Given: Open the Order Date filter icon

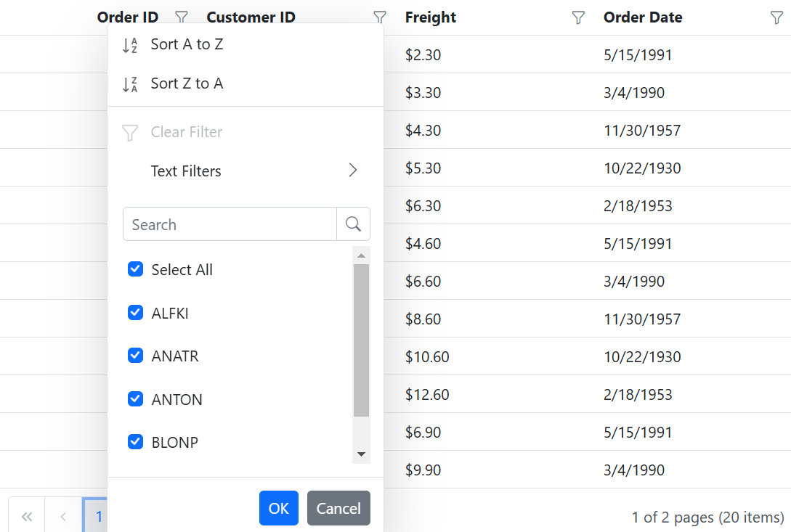Looking at the screenshot, I should [777, 17].
